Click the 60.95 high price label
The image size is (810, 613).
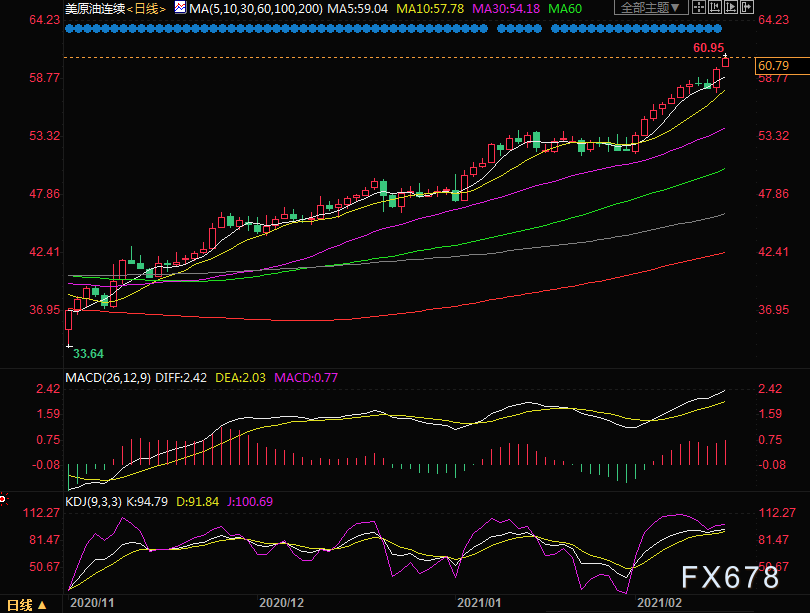(x=708, y=48)
